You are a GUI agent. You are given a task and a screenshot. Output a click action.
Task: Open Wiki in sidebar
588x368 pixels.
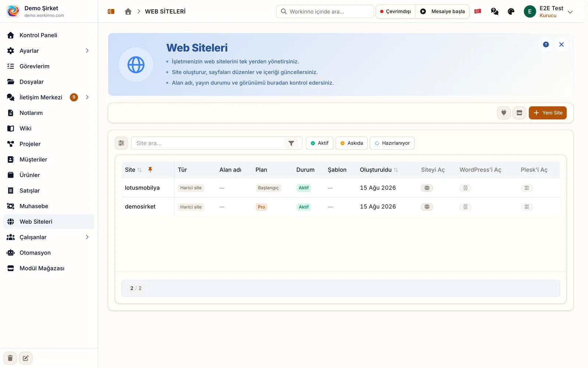pyautogui.click(x=49, y=128)
